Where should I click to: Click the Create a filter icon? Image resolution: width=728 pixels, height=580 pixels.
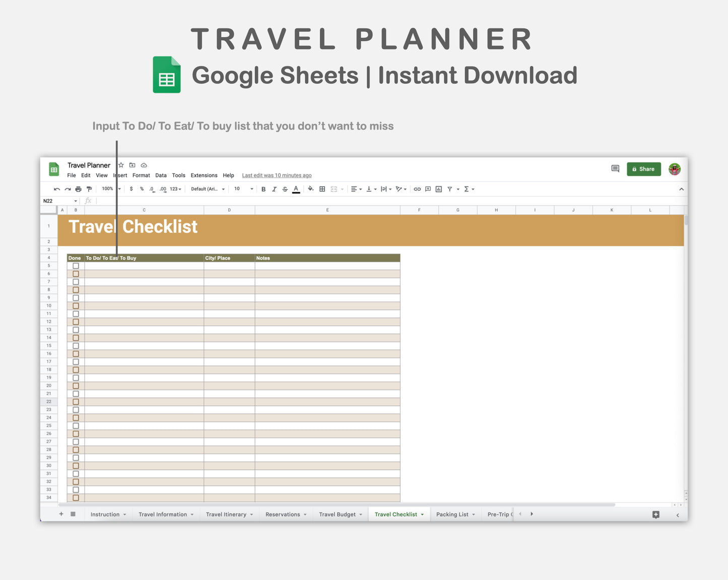tap(449, 189)
